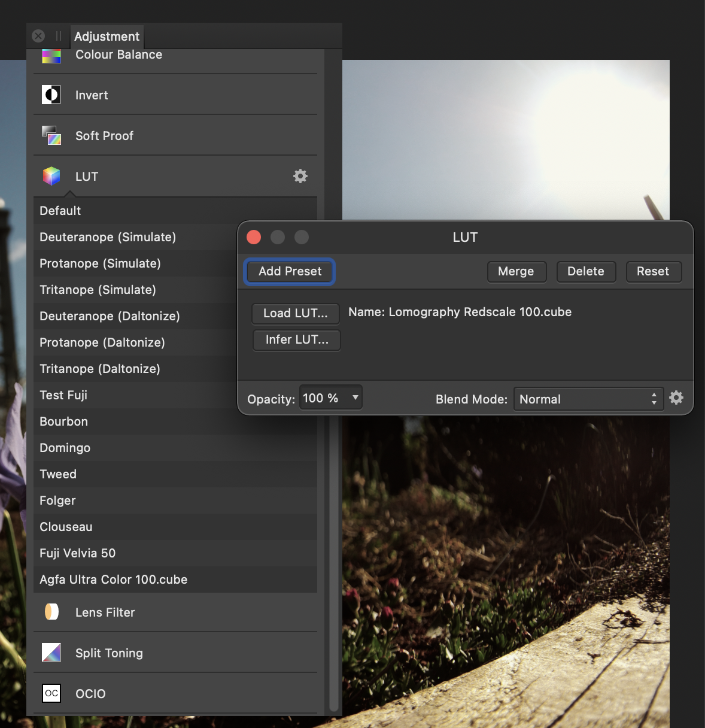This screenshot has width=705, height=728.
Task: Click the Reset button
Action: (653, 271)
